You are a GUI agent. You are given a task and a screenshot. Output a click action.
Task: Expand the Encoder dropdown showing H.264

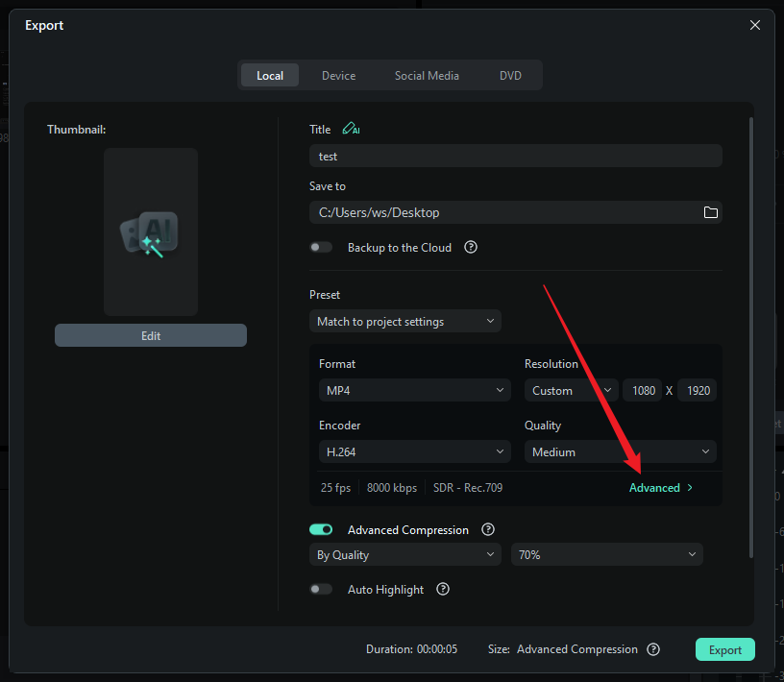click(414, 451)
